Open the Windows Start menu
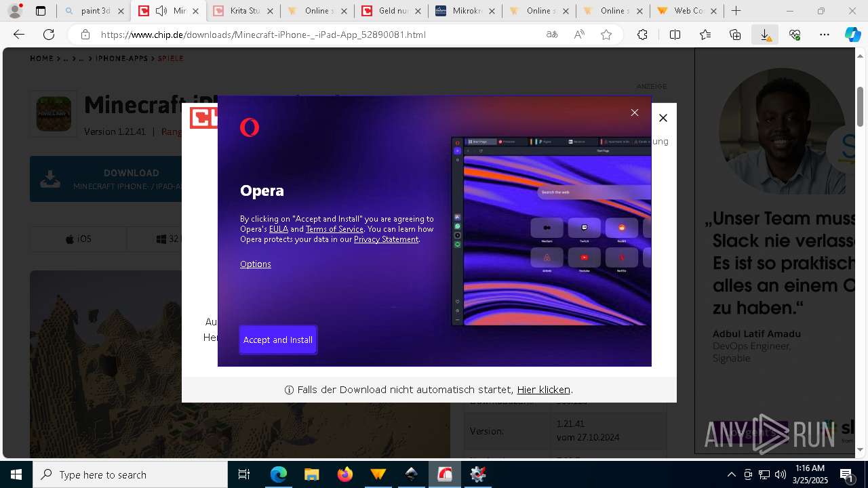The height and width of the screenshot is (488, 868). click(x=16, y=474)
